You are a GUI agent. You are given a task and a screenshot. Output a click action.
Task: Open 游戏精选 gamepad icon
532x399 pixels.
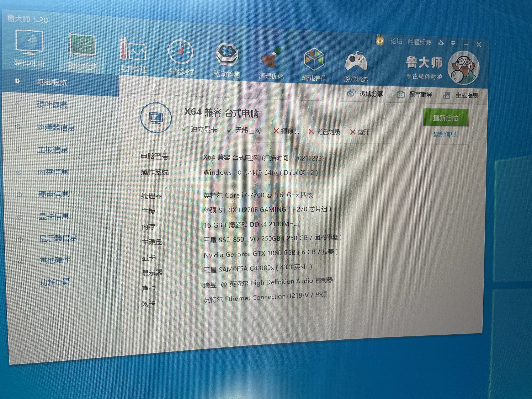tap(356, 61)
